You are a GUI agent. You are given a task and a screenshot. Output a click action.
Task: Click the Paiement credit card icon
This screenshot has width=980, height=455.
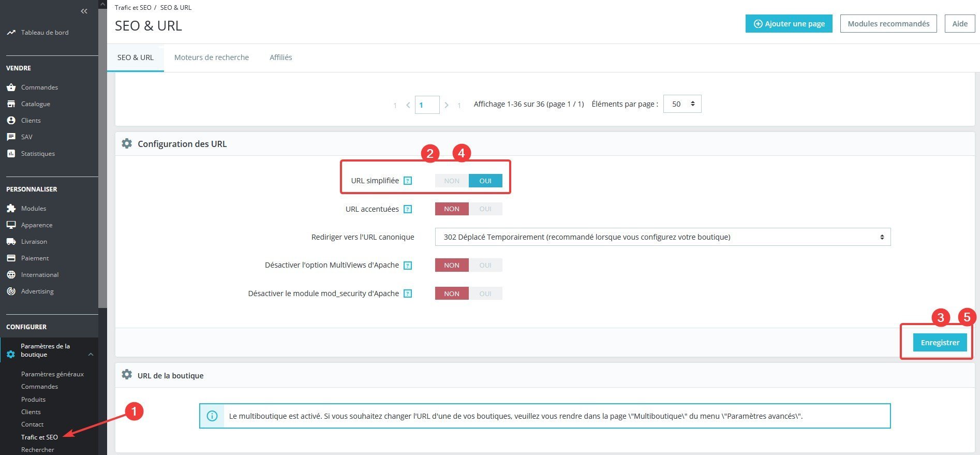point(11,258)
